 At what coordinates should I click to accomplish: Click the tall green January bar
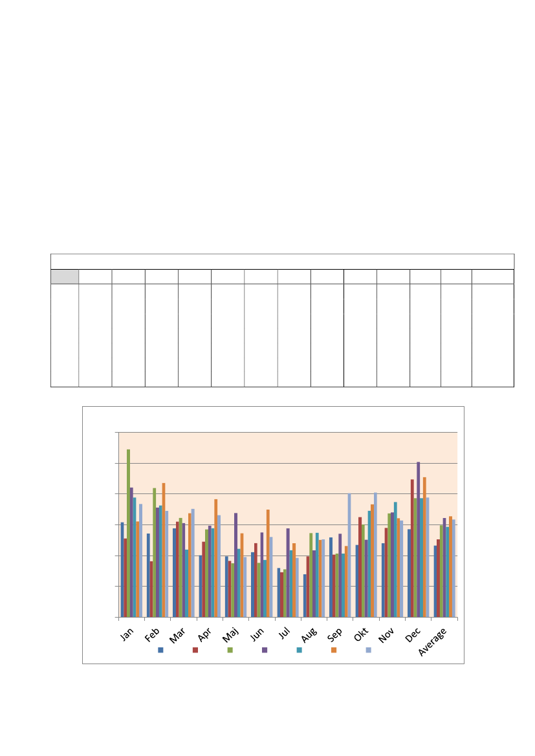tap(128, 533)
